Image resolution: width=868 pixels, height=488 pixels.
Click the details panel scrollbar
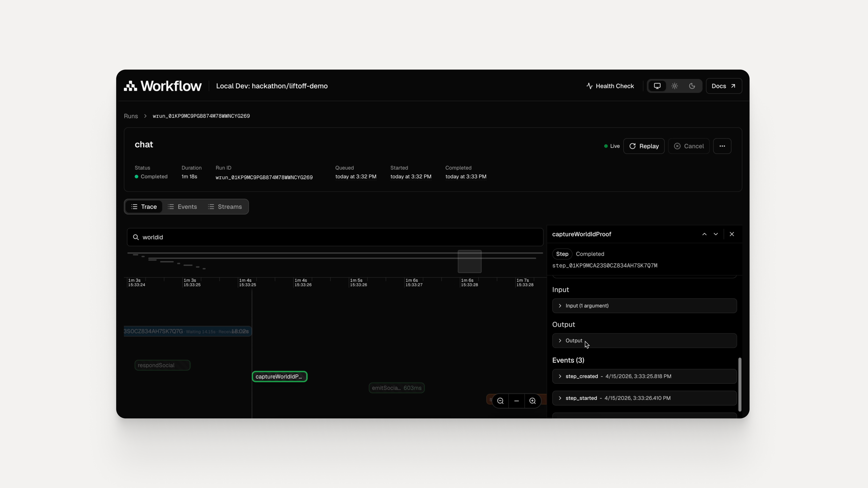(740, 384)
